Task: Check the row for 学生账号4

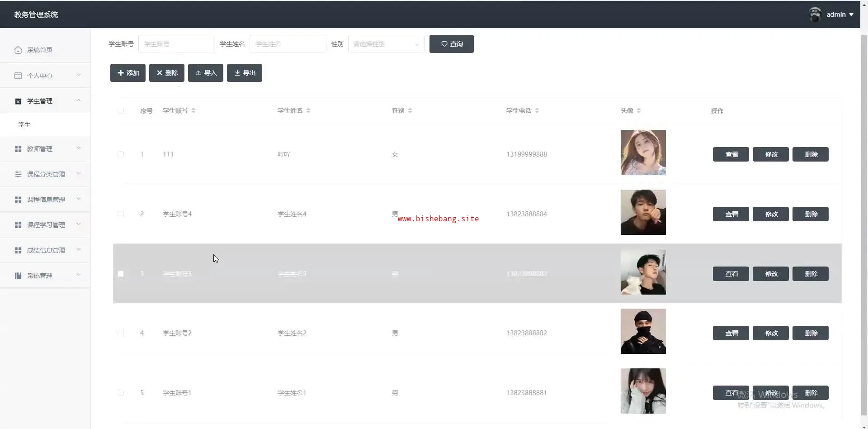Action: pos(121,214)
